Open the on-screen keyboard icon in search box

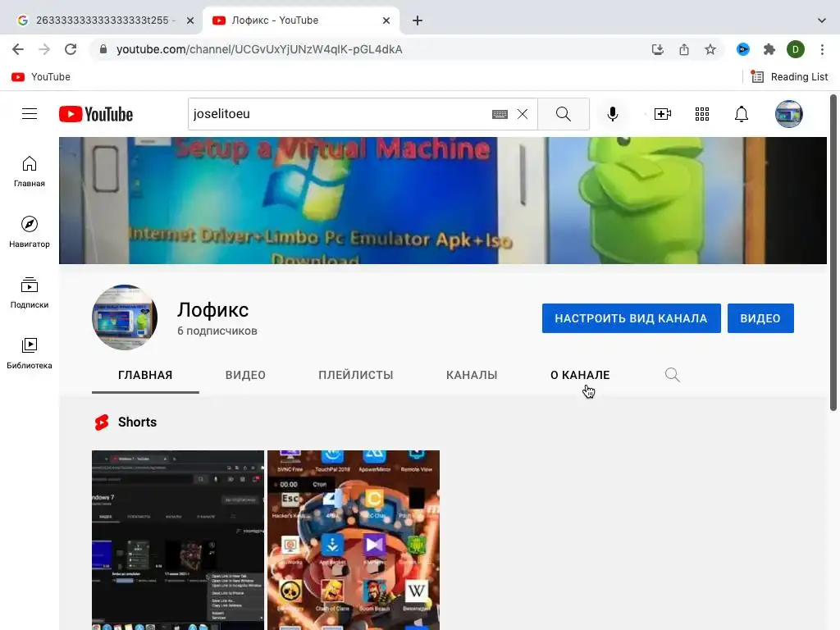tap(500, 114)
